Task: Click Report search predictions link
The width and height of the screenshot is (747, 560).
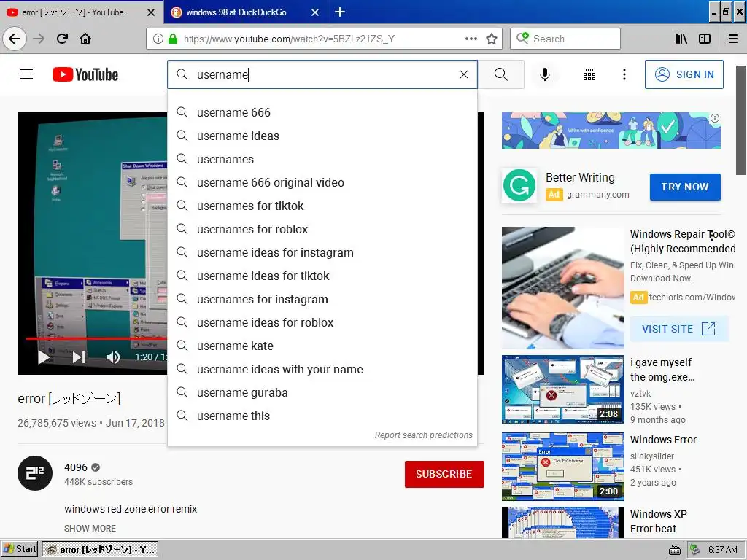Action: 424,435
